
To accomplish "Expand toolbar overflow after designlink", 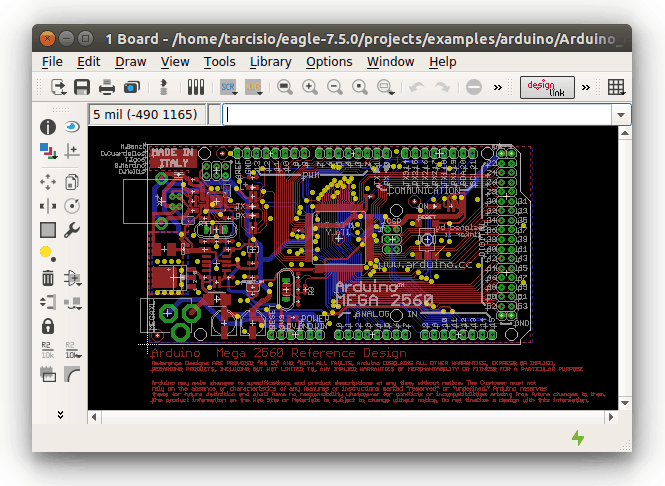I will click(586, 87).
